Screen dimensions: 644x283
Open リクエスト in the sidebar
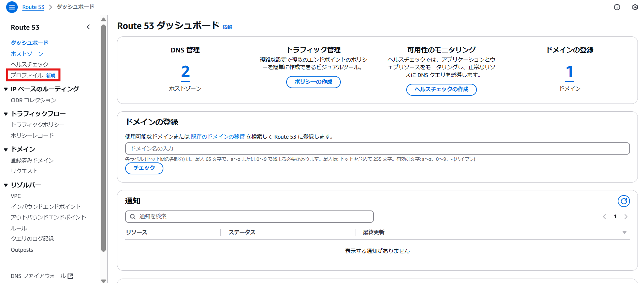24,171
